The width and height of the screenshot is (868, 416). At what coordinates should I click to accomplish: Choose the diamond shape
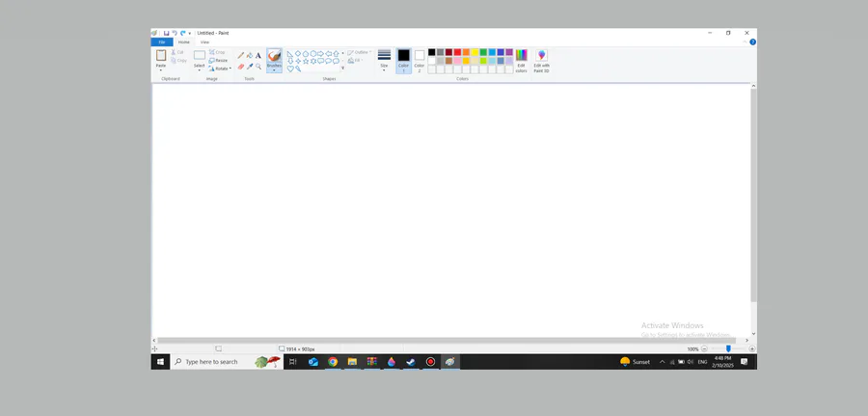[x=298, y=54]
